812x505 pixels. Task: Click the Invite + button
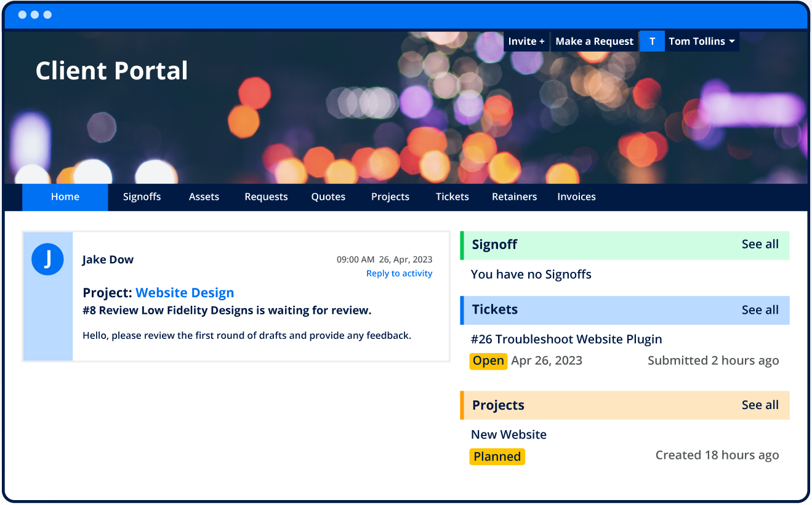coord(526,41)
